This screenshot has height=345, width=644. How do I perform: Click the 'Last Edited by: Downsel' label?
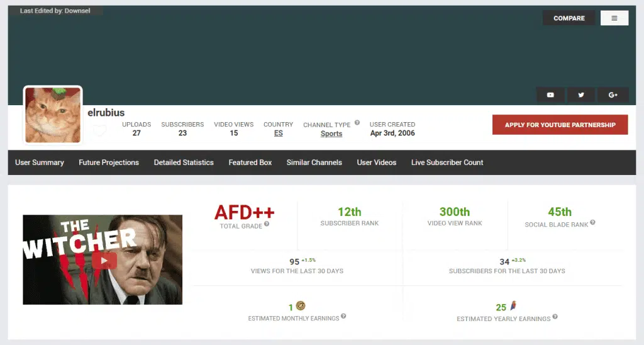click(55, 11)
